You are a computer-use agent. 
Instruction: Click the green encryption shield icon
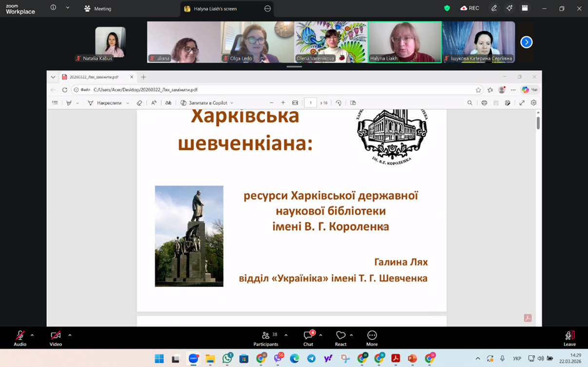[447, 8]
